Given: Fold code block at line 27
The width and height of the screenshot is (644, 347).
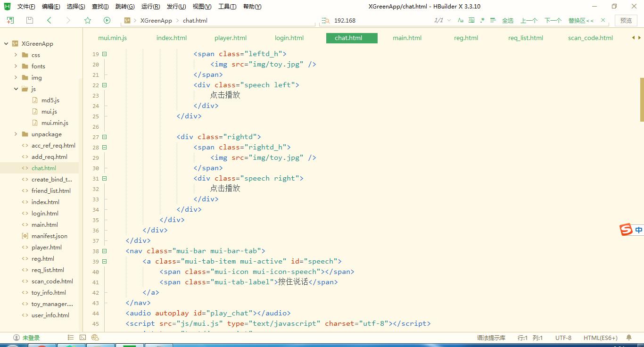Looking at the screenshot, I should point(105,137).
